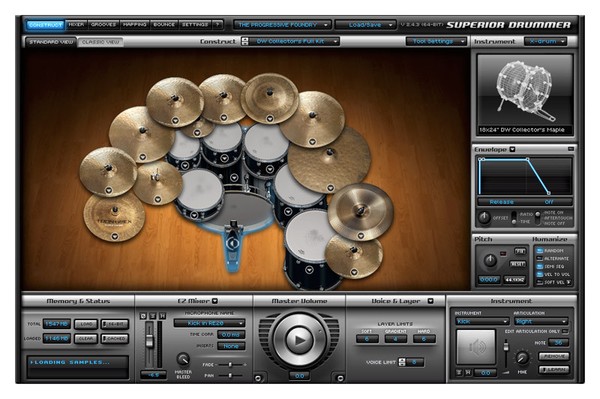Open menu arrow on the china cymbal
The width and height of the screenshot is (600, 399).
(x=361, y=236)
